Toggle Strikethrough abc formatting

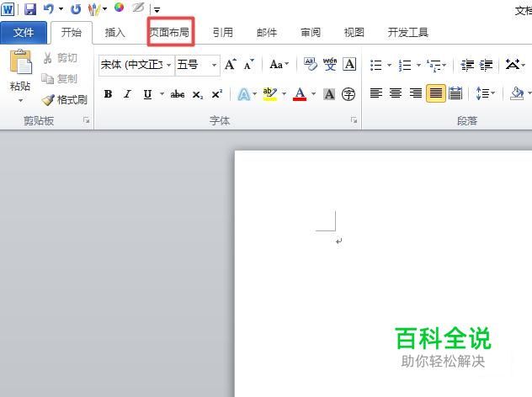[x=178, y=94]
